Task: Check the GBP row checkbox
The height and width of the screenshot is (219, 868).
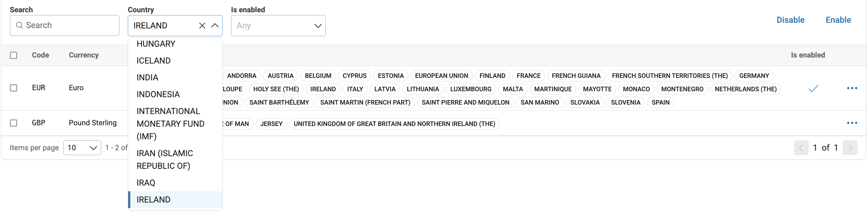Action: point(14,123)
